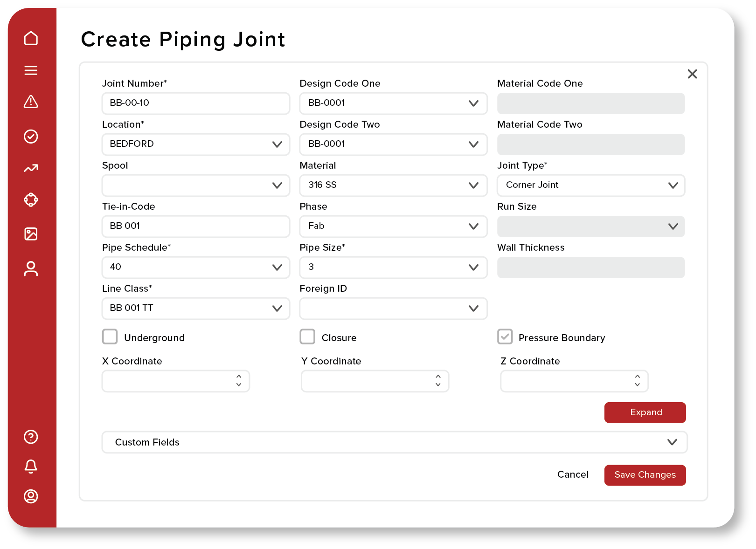Increment the X Coordinate value with the stepper
The image size is (756, 549).
pyautogui.click(x=238, y=377)
